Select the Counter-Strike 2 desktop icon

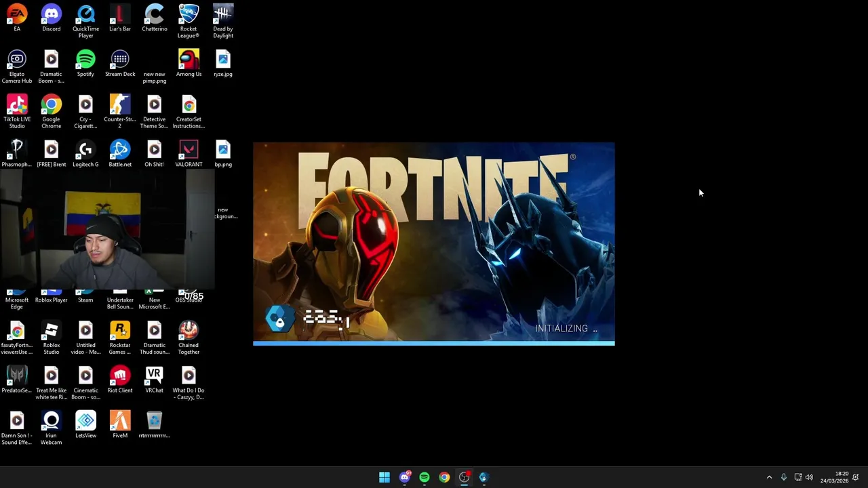(120, 112)
